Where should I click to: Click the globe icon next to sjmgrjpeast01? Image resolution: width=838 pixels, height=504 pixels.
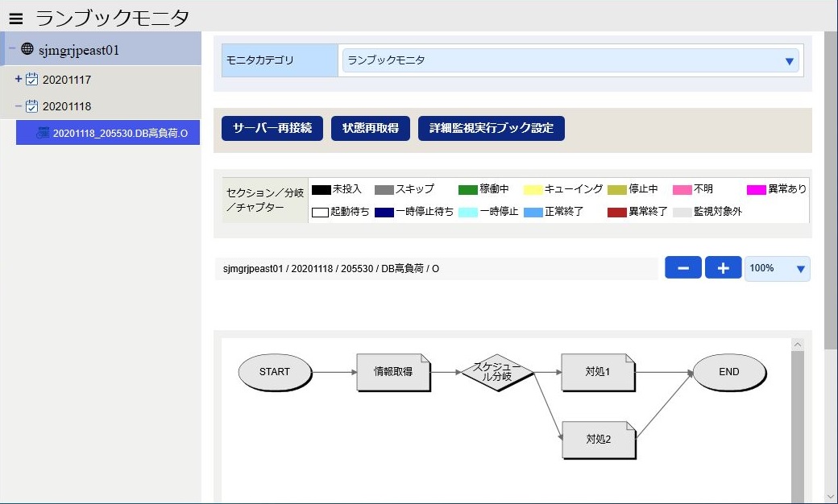27,49
